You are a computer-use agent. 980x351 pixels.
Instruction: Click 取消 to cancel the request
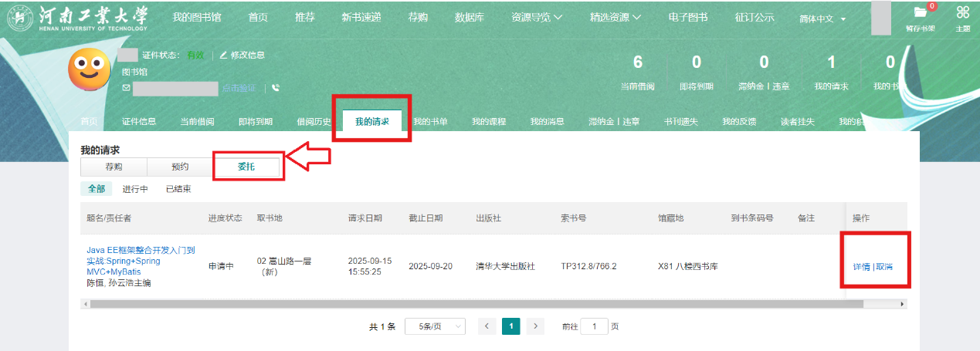click(884, 267)
